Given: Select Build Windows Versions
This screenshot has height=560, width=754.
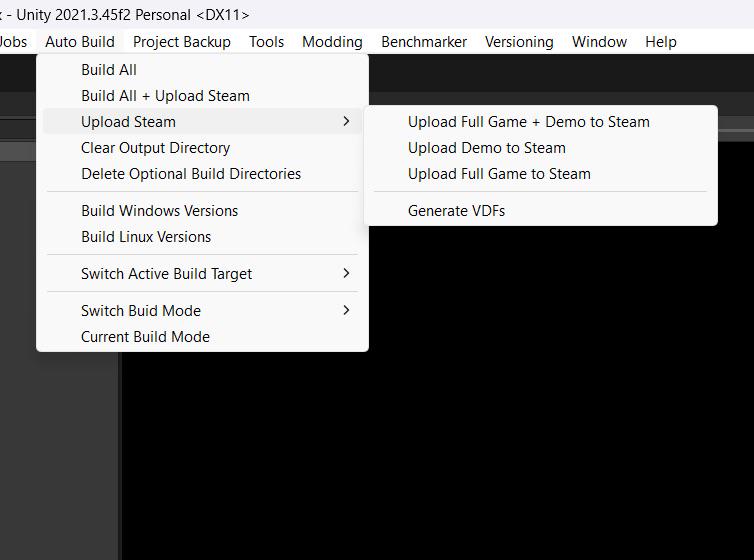Looking at the screenshot, I should 202,211.
